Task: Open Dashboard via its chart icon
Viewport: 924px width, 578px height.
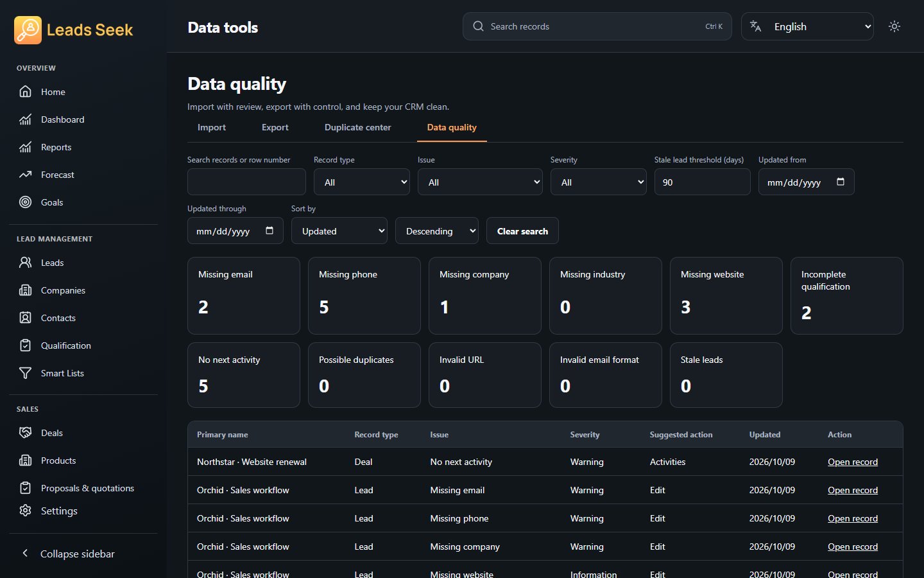Action: tap(25, 119)
